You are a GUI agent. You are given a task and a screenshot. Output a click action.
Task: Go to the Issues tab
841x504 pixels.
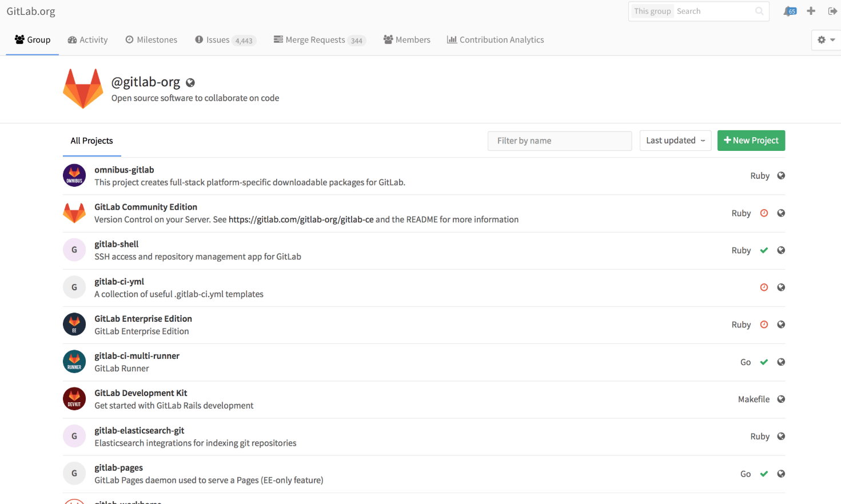pyautogui.click(x=225, y=40)
